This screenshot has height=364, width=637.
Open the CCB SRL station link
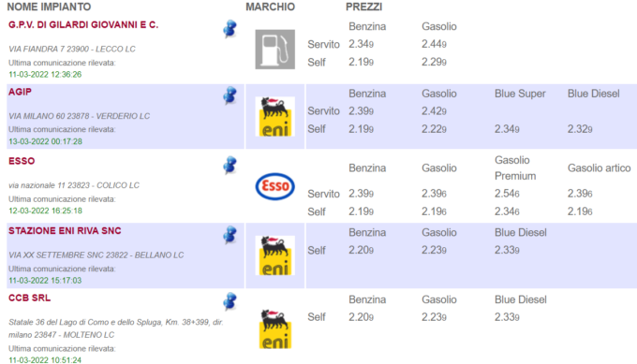pos(30,298)
